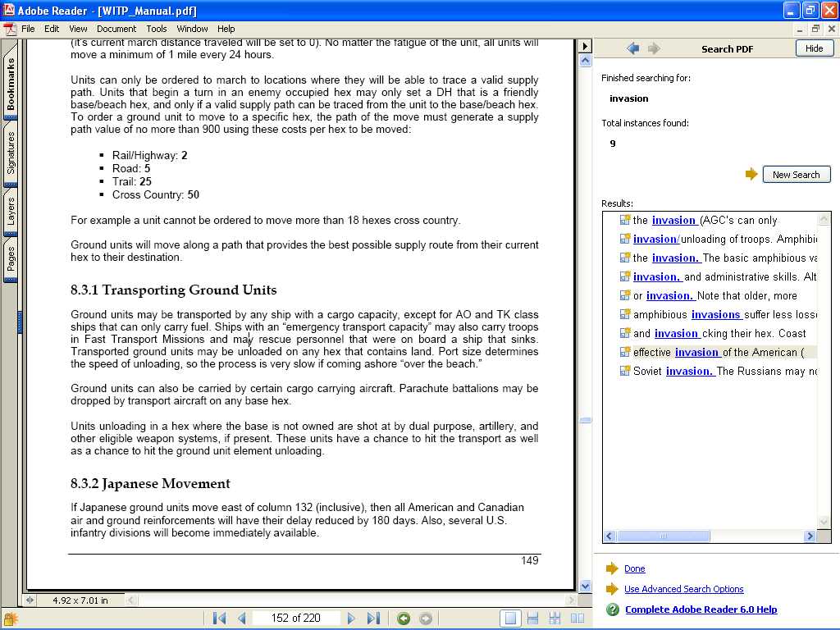Click the page size '4.92 x 7.01 in' status
Viewport: 840px width, 630px height.
click(80, 600)
